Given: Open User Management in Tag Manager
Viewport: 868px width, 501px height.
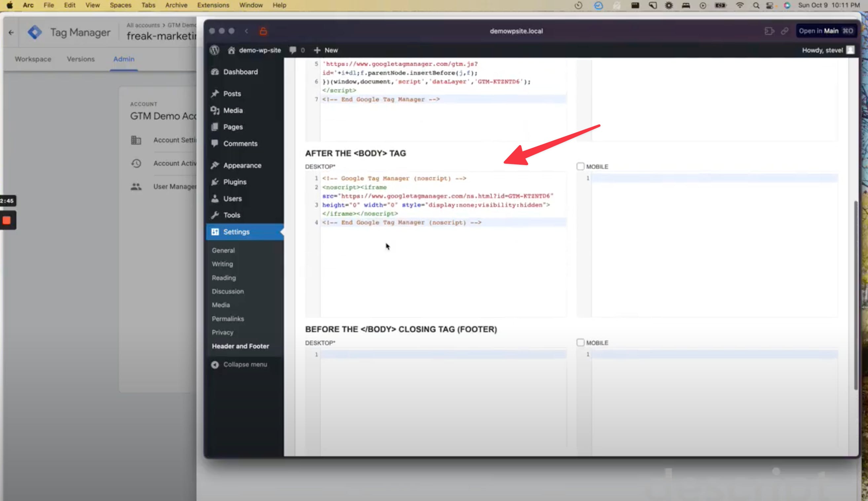Looking at the screenshot, I should coord(164,187).
